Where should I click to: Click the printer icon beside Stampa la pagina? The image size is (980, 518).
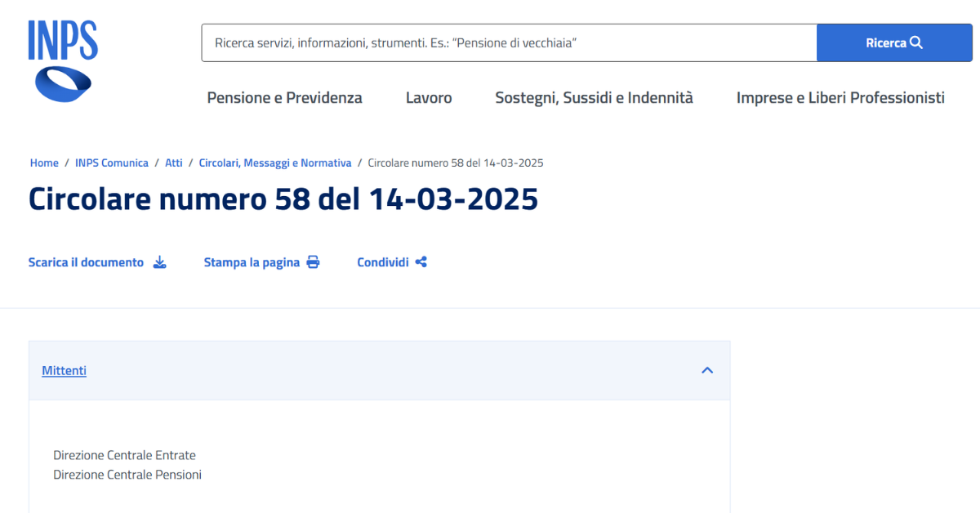(x=313, y=262)
